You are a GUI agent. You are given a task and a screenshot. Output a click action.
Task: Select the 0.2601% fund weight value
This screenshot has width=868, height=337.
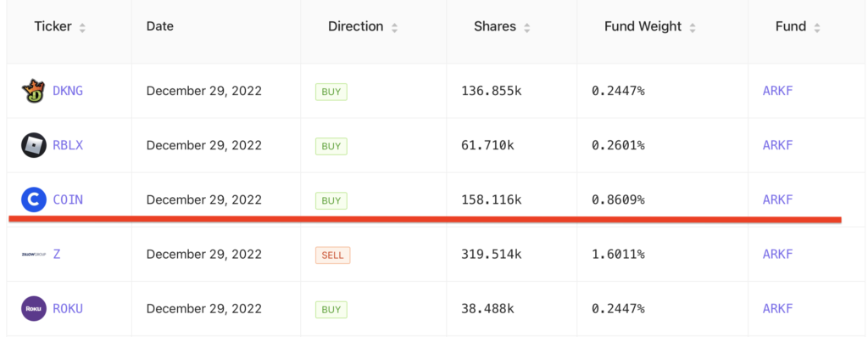pos(618,146)
